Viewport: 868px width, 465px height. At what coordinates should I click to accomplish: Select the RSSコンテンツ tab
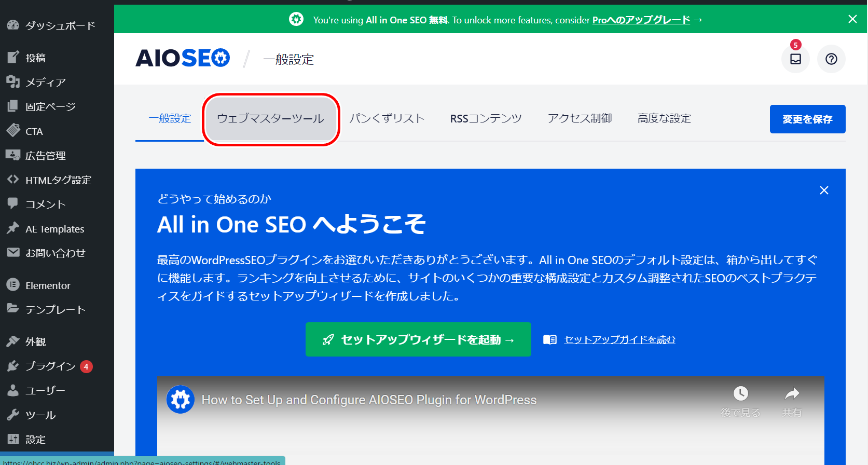click(x=486, y=119)
